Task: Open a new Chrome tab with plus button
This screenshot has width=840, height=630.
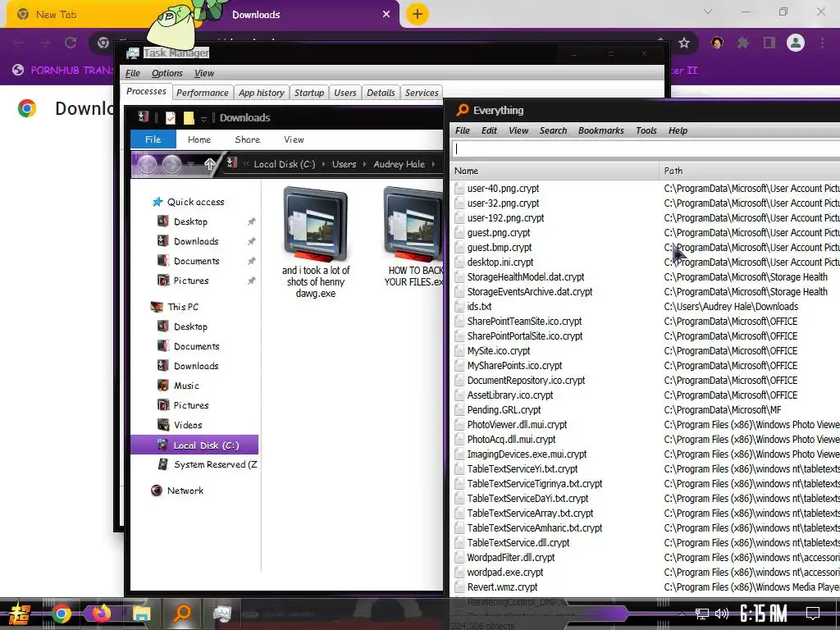Action: (x=418, y=14)
